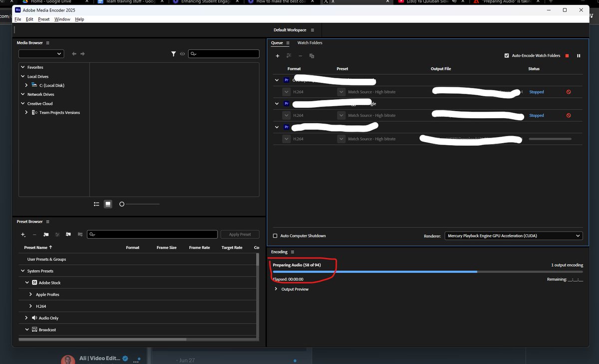599x364 pixels.
Task: Expand the Output Preview section
Action: (x=276, y=289)
